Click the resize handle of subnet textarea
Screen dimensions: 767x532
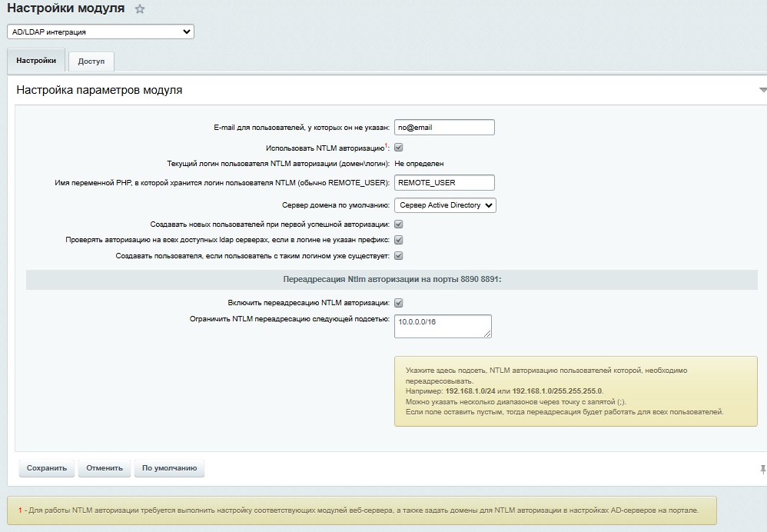point(487,334)
